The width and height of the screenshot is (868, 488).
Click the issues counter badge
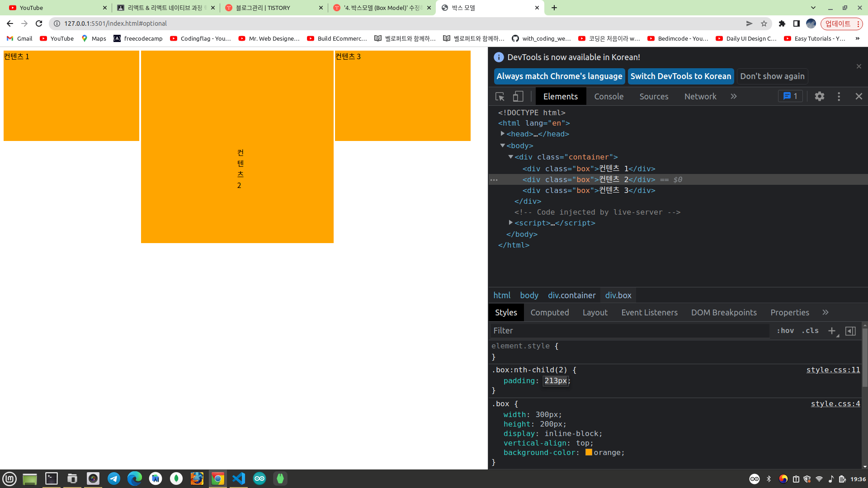coord(790,96)
